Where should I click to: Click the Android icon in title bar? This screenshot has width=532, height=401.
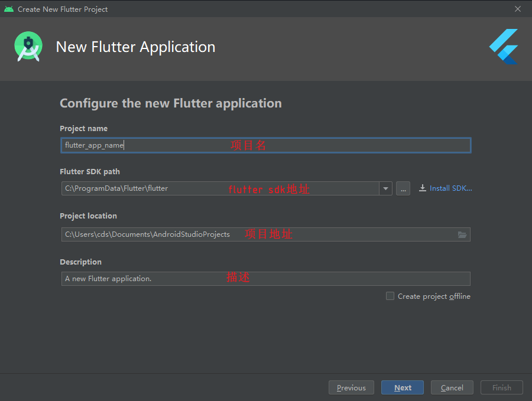[x=9, y=9]
